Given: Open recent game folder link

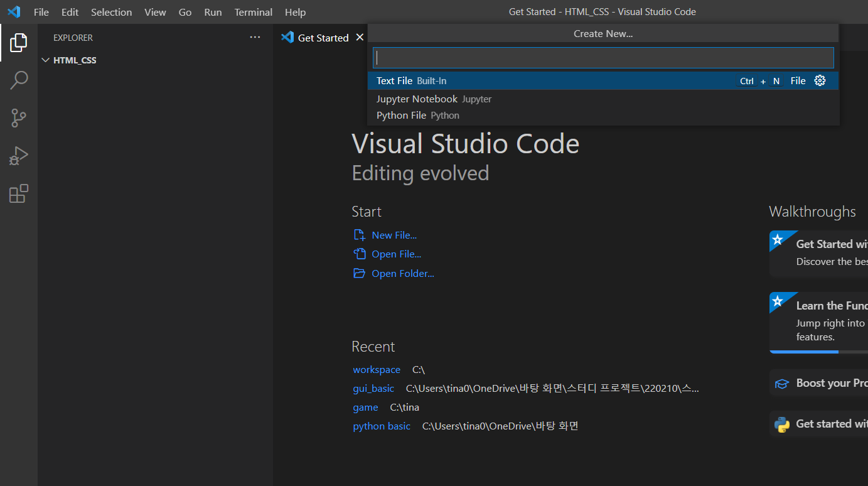Looking at the screenshot, I should 365,407.
